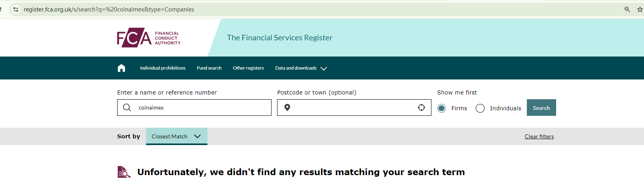Screen dimensions: 644x185
Task: Select the Individuals radio button
Action: pyautogui.click(x=480, y=108)
